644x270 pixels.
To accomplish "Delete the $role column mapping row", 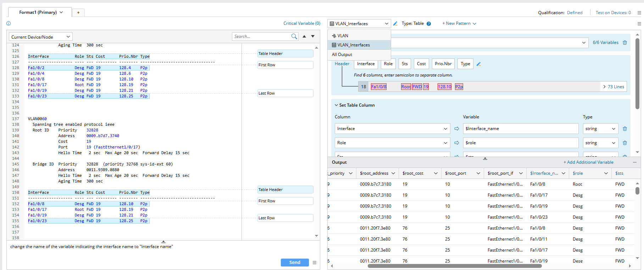I will pyautogui.click(x=625, y=143).
